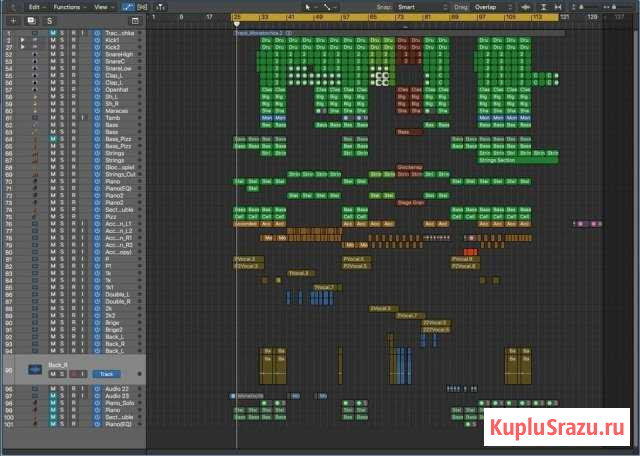
Task: Click the PianoEQI track icon on row 71
Action: click(x=35, y=188)
